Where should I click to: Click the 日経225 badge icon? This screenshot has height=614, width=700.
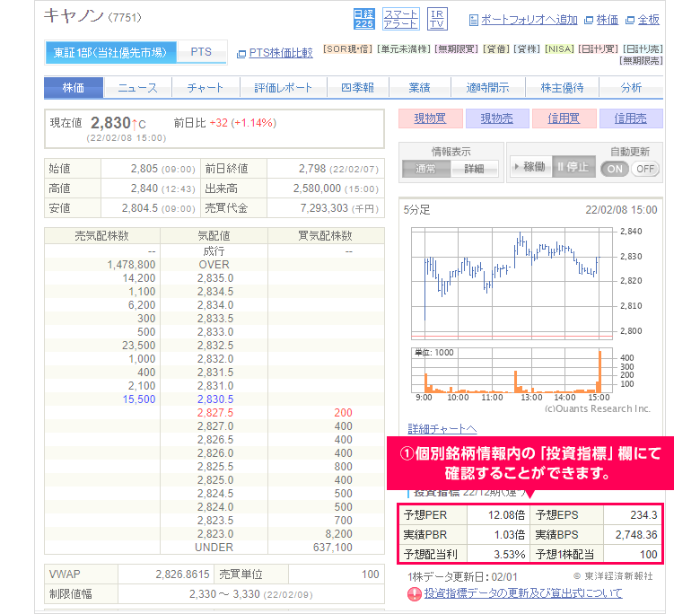(363, 19)
